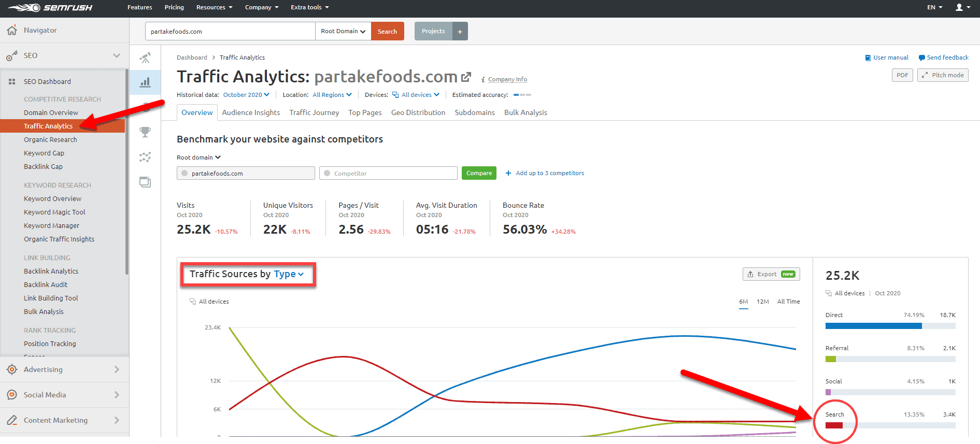Screen dimensions: 980x444
Task: Click the green Compare button
Action: coord(479,173)
